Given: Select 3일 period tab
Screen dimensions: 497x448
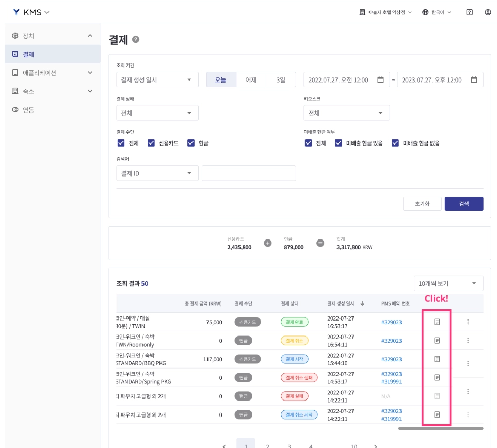Looking at the screenshot, I should click(x=281, y=79).
